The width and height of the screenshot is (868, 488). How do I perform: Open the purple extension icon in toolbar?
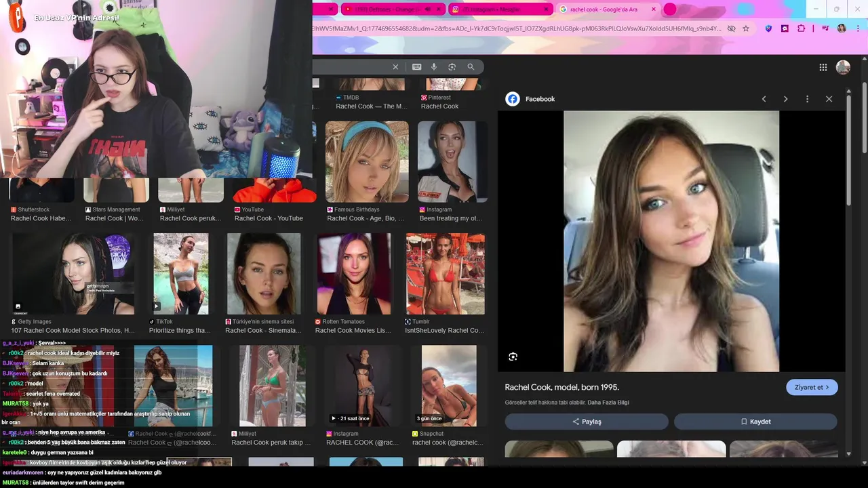pos(785,28)
